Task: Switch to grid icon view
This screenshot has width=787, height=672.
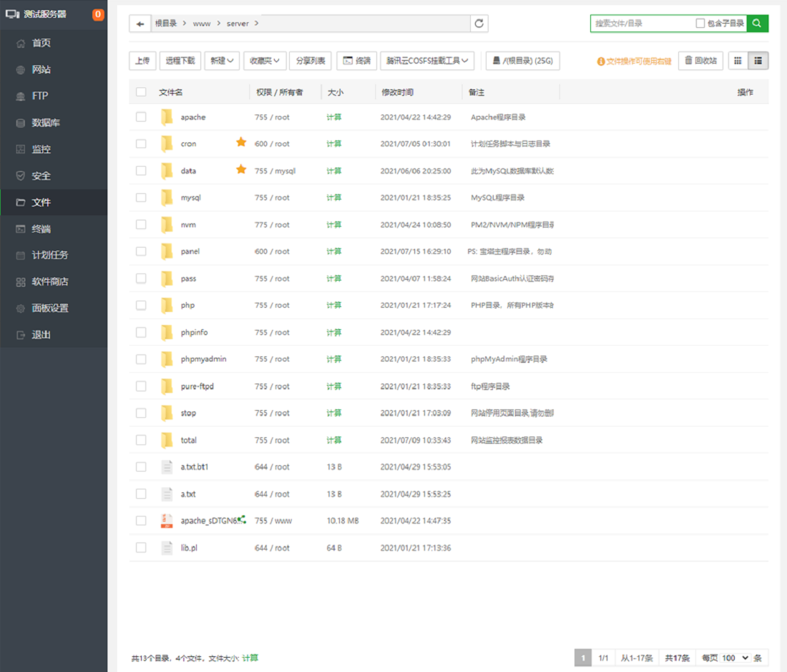Action: [738, 61]
